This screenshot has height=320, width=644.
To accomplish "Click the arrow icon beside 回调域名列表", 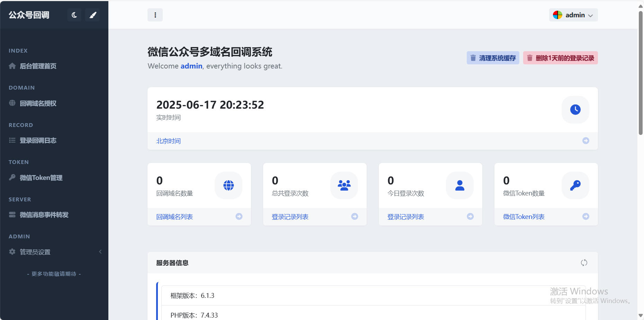I will pyautogui.click(x=239, y=216).
